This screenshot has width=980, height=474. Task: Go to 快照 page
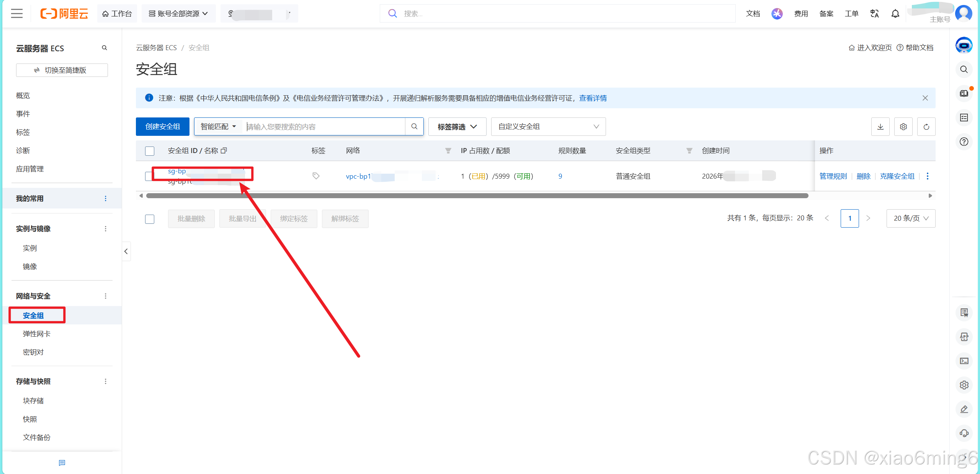pos(30,419)
